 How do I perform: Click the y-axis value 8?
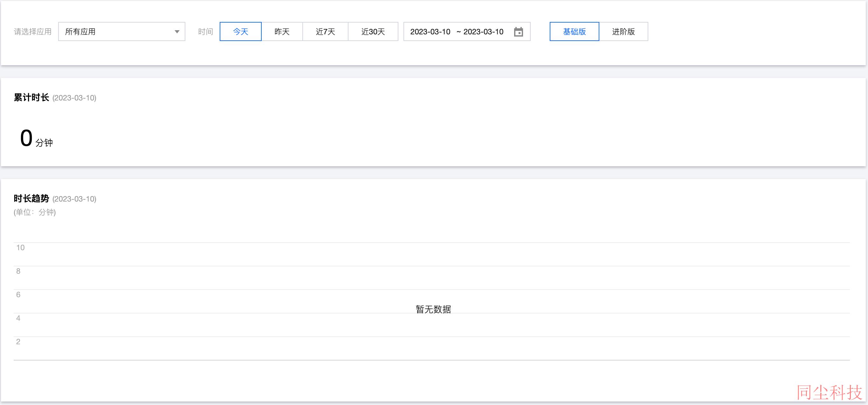(18, 271)
